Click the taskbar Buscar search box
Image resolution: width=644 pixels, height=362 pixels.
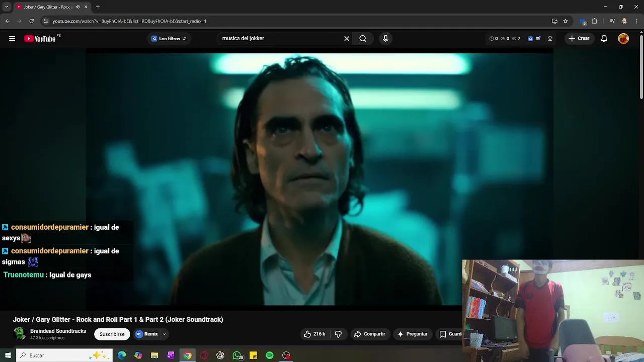click(64, 355)
